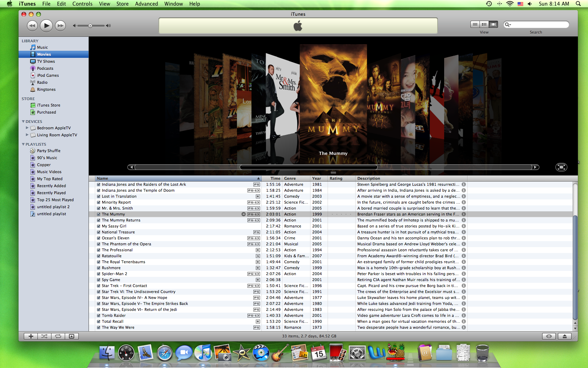Open the Window menu
This screenshot has width=588, height=368.
pos(174,4)
